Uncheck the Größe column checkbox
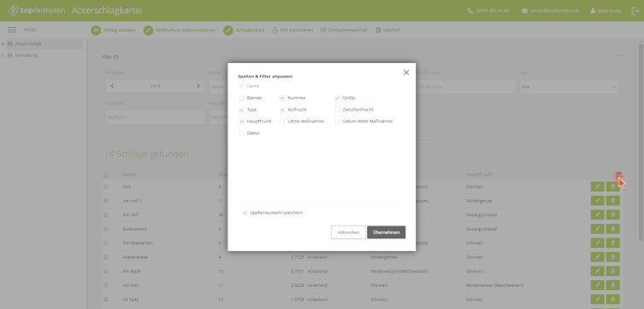This screenshot has width=644, height=309. (337, 98)
